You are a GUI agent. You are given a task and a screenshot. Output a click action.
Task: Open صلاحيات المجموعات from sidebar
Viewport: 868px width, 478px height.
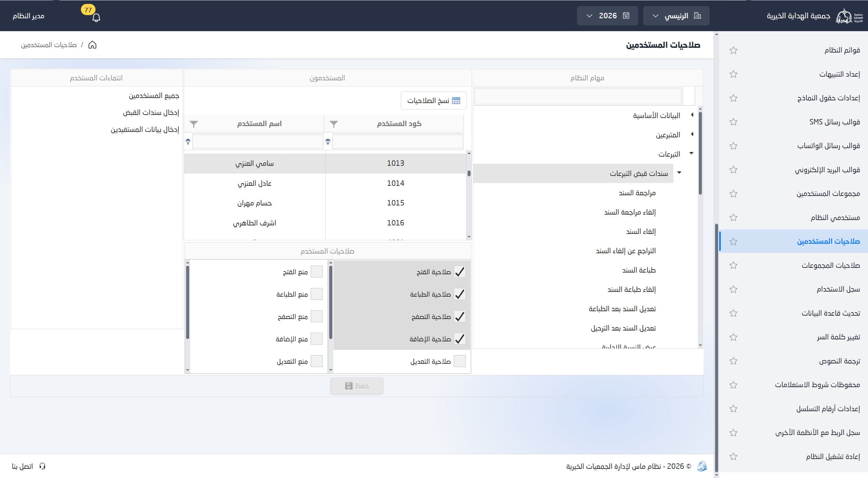(831, 265)
